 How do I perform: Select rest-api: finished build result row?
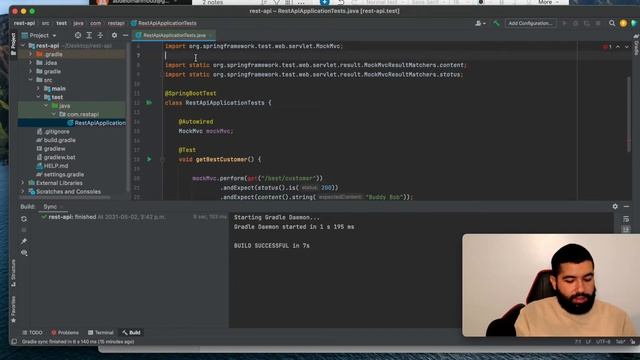[x=134, y=217]
